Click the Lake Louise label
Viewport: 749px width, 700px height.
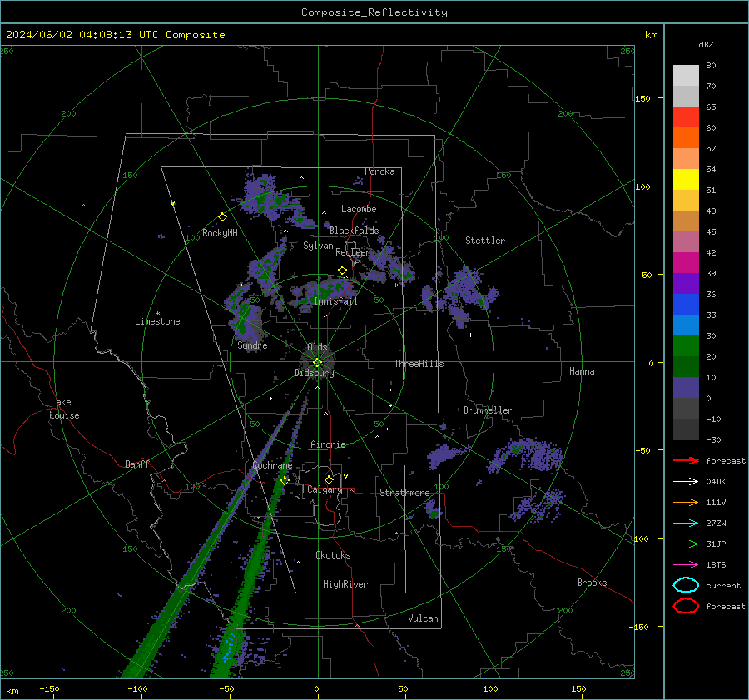64,409
